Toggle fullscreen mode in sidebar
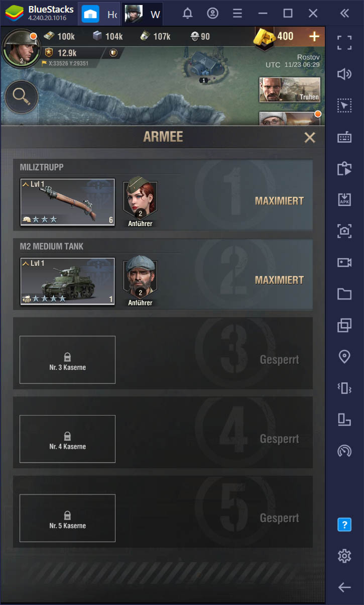The image size is (364, 605). 344,43
